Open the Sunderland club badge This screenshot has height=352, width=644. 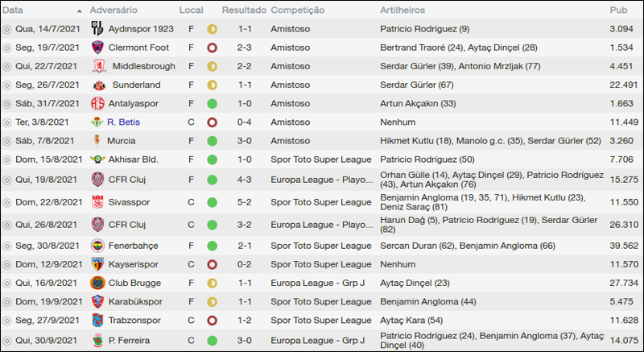(x=98, y=85)
